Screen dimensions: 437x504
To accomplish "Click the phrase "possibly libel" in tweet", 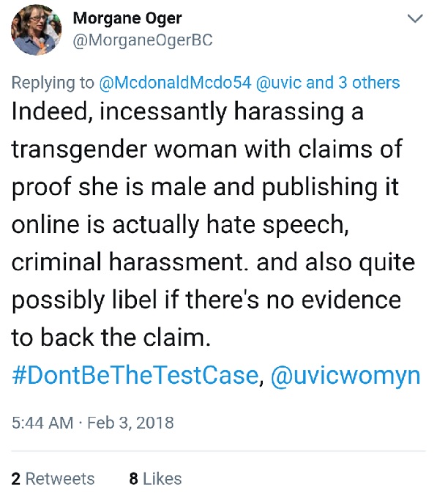I will (84, 300).
